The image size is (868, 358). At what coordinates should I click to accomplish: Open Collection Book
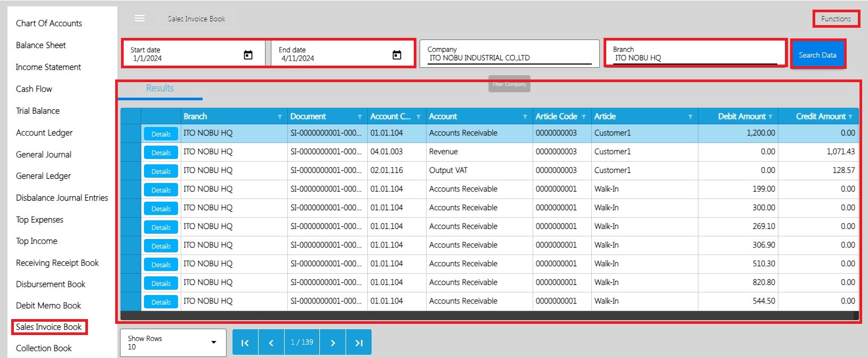click(44, 348)
